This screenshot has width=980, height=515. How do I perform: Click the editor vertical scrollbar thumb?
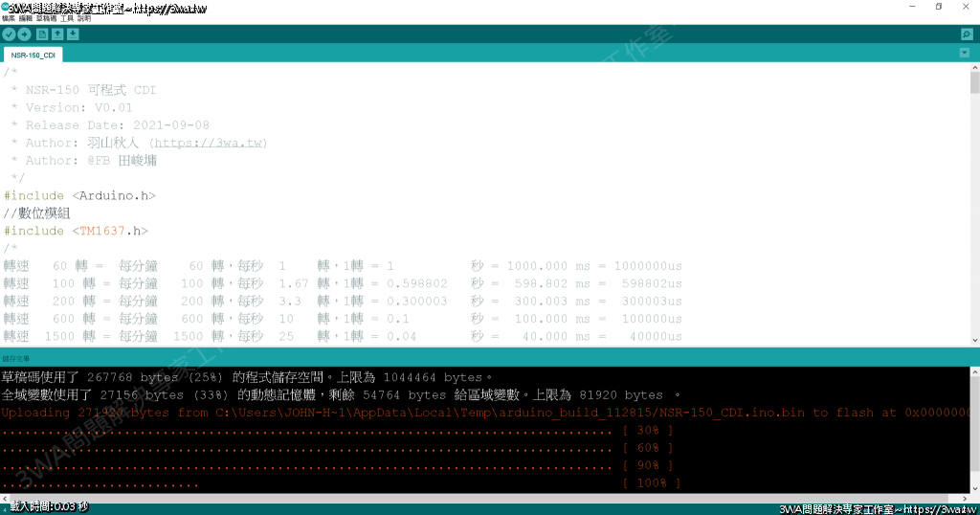(974, 84)
